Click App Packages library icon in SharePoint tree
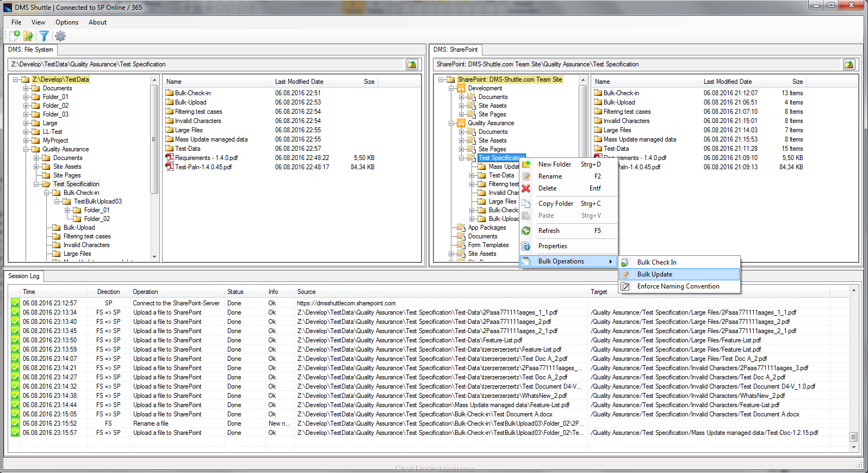 461,228
